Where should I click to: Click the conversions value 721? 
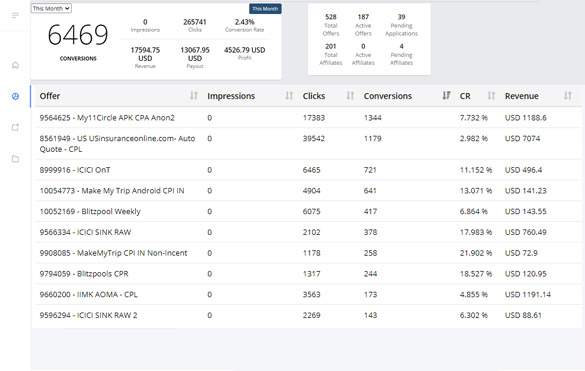tap(370, 170)
